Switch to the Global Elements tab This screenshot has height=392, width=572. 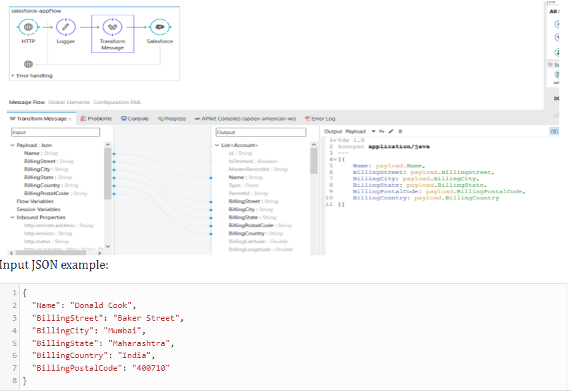pyautogui.click(x=69, y=102)
